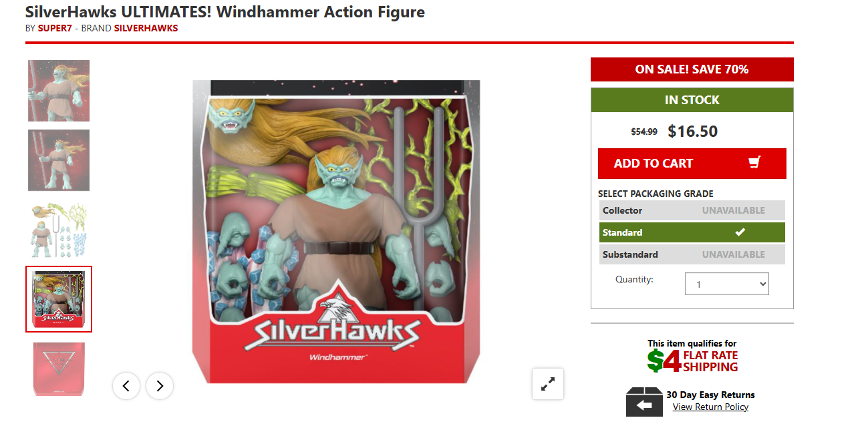Show the accessories layout thumbnail
This screenshot has width=868, height=426.
[59, 230]
